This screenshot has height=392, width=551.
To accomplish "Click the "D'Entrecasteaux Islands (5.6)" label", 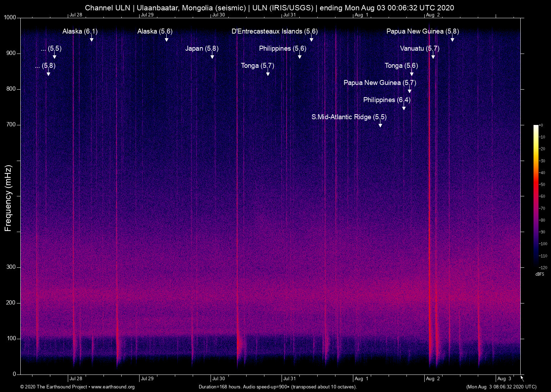I will click(275, 31).
